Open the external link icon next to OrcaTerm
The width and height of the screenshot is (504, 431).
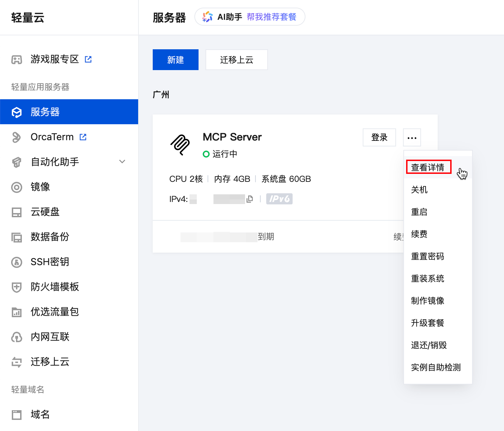pos(83,137)
